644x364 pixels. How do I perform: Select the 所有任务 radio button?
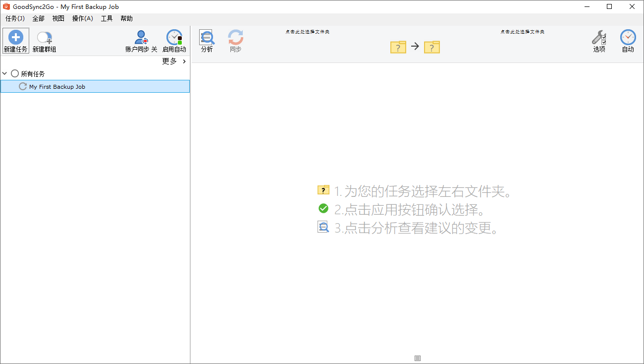tap(14, 73)
